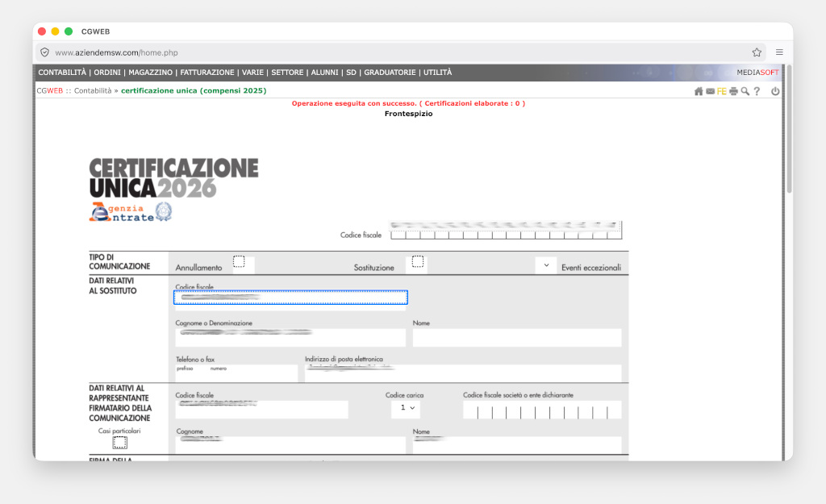Open the Eventi eccezionali dropdown

[x=546, y=265]
